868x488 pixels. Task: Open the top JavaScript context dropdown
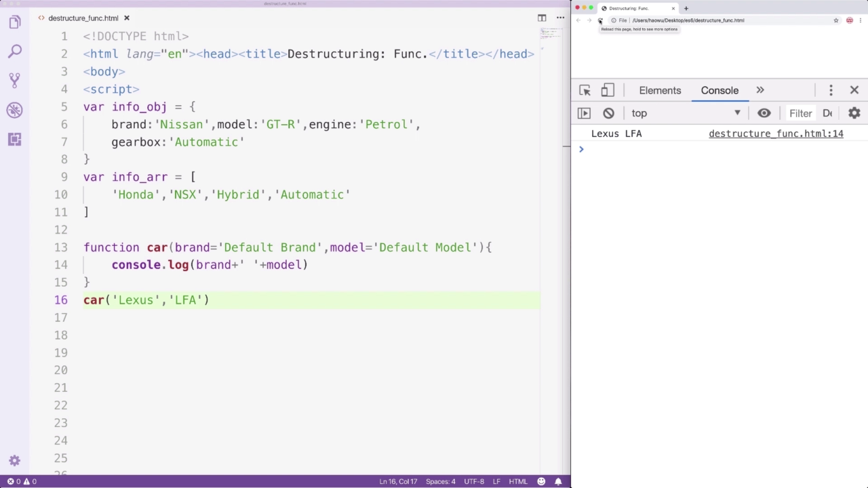686,113
